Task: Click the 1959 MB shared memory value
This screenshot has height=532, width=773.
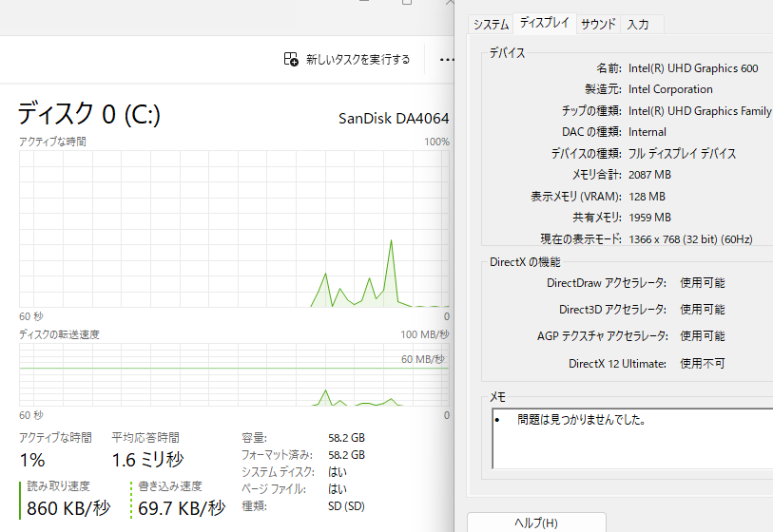Action: (x=649, y=218)
